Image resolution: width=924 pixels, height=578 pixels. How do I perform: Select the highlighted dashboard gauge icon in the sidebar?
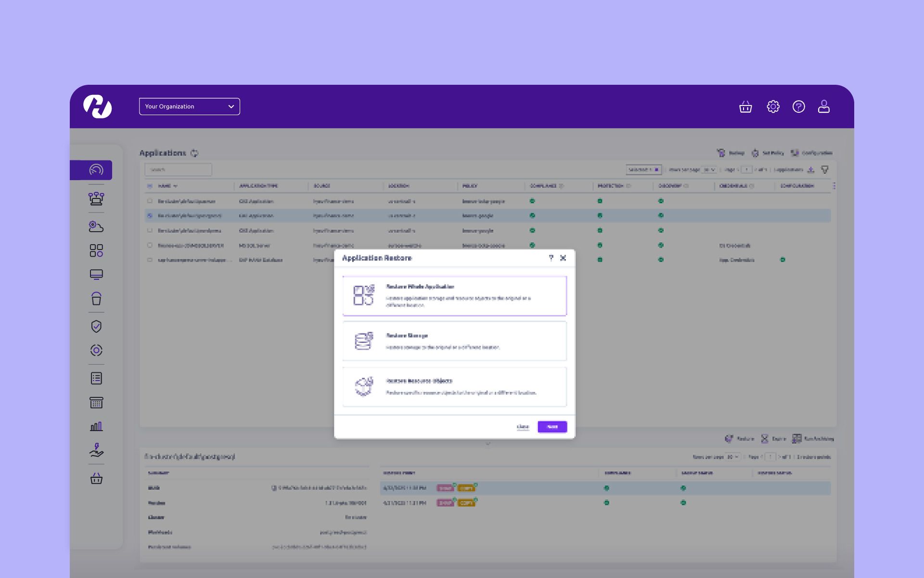click(x=96, y=170)
